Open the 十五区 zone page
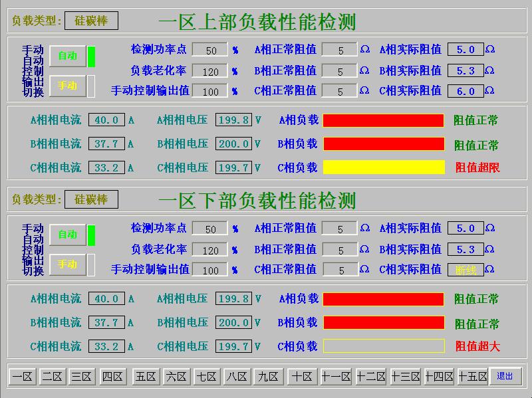 point(473,377)
